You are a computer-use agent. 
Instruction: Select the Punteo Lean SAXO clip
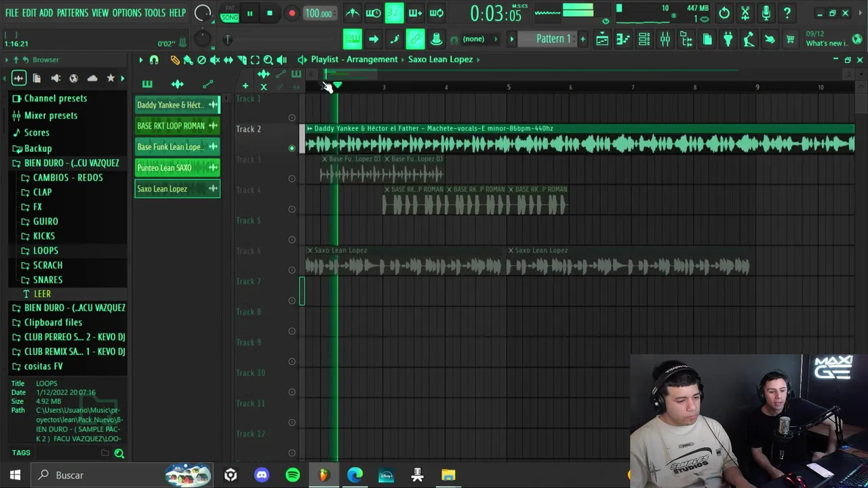click(177, 168)
